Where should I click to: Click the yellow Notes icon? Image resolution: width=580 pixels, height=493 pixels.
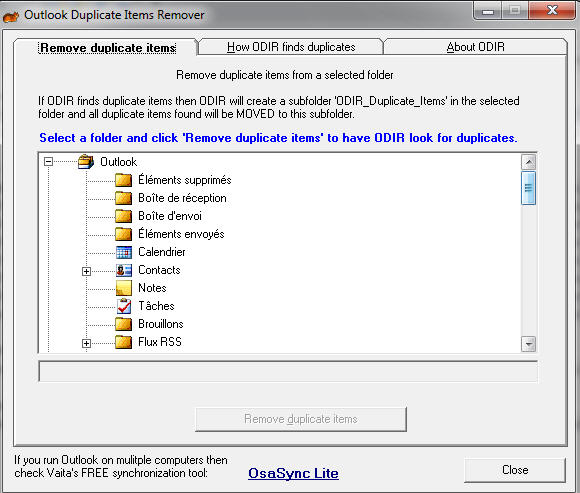124,288
